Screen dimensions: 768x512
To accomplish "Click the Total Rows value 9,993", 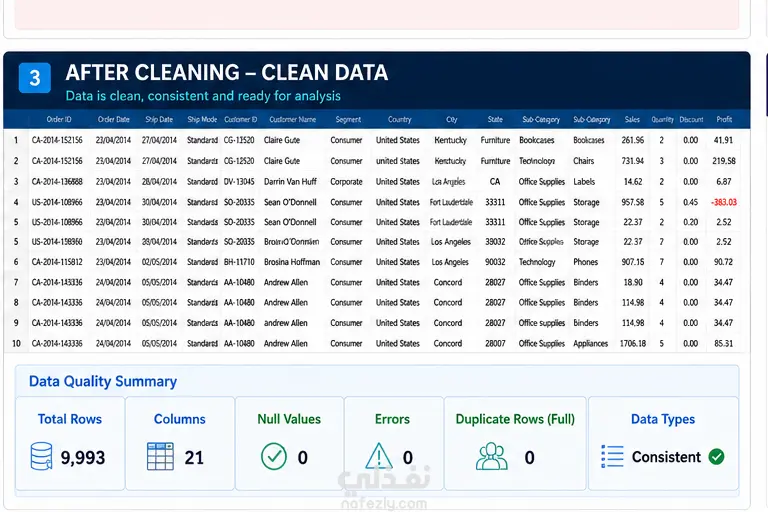I will tap(83, 458).
